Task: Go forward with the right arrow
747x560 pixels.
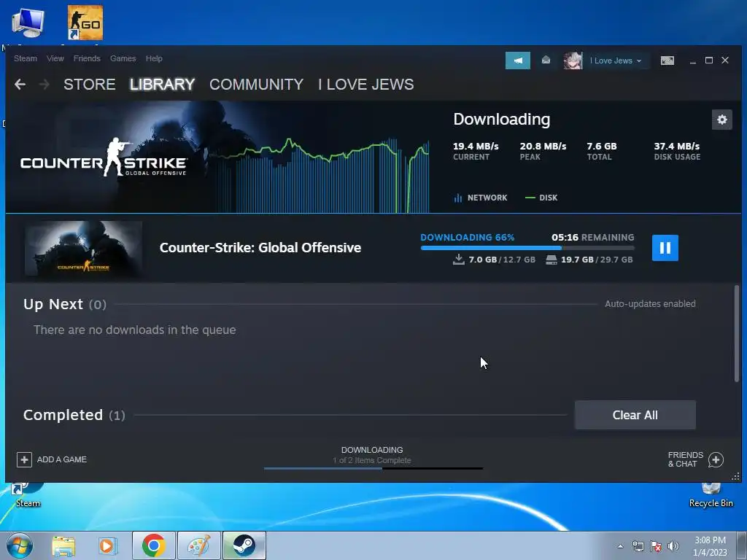Action: (x=44, y=85)
